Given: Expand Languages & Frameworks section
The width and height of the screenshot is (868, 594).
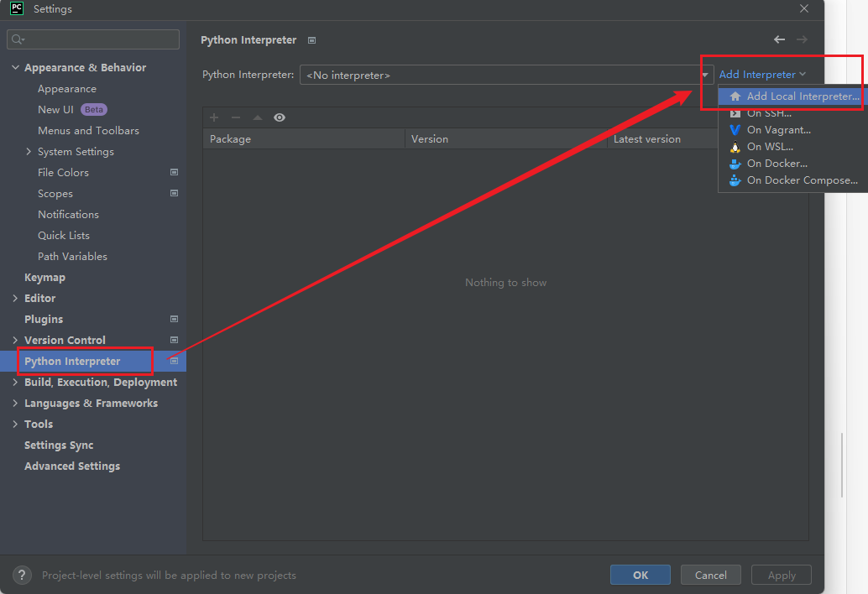Looking at the screenshot, I should 15,404.
